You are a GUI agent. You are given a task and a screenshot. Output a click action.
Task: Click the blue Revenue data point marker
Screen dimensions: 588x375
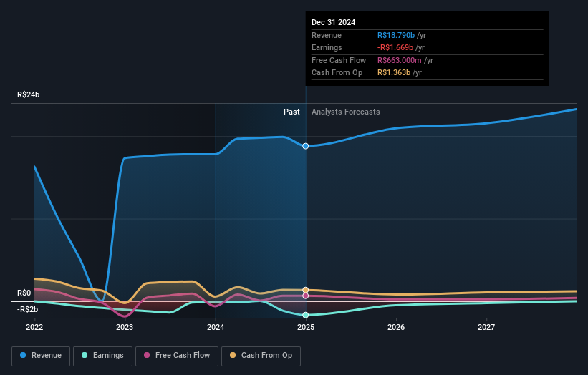(306, 146)
